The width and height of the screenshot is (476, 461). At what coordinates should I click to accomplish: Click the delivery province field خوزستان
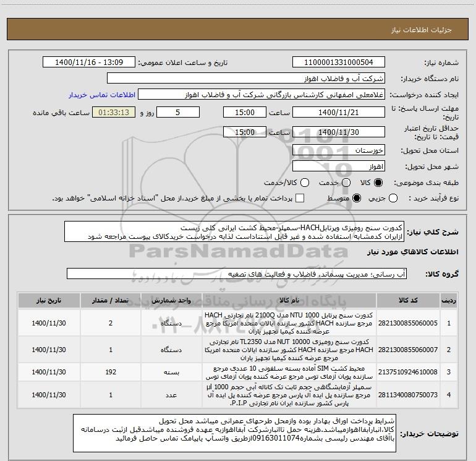point(339,150)
